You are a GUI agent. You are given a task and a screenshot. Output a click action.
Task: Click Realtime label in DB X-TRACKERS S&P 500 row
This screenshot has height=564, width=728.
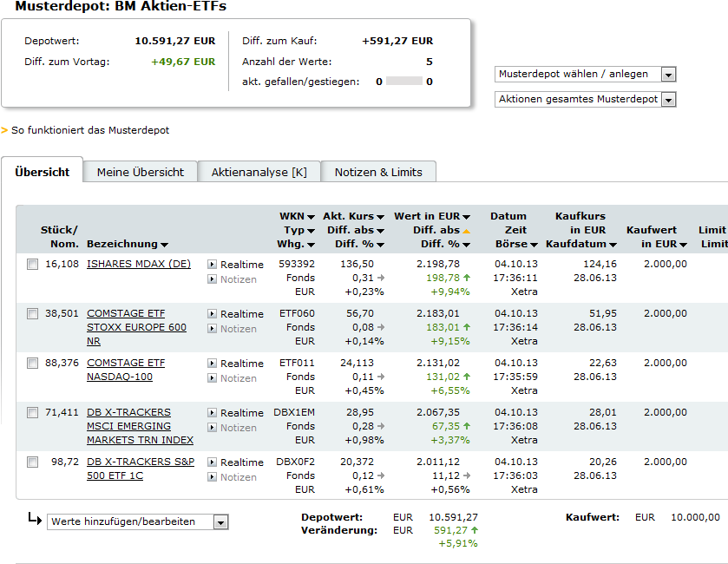242,462
